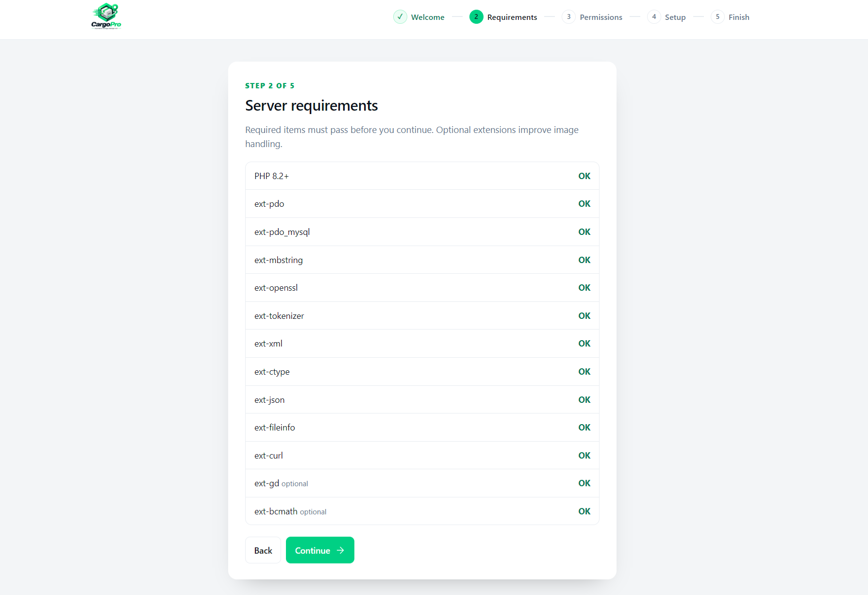Click the STEP 2 OF 5 label
This screenshot has height=595, width=868.
[x=270, y=86]
